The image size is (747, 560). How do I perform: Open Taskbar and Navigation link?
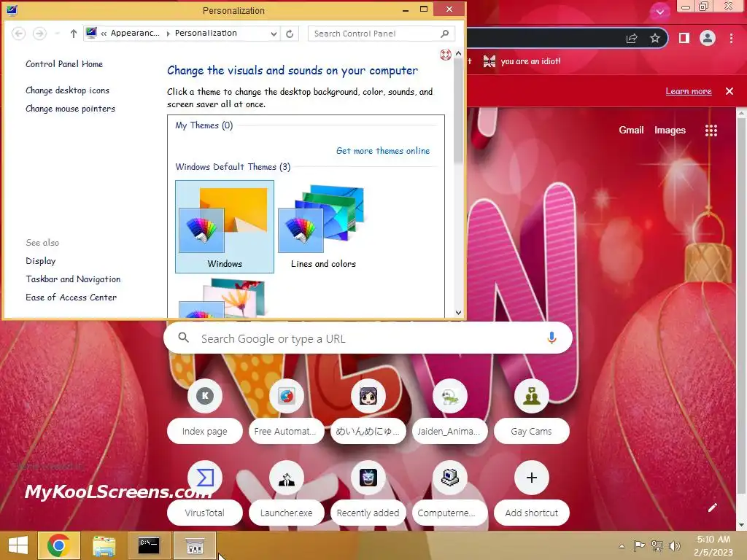point(73,279)
